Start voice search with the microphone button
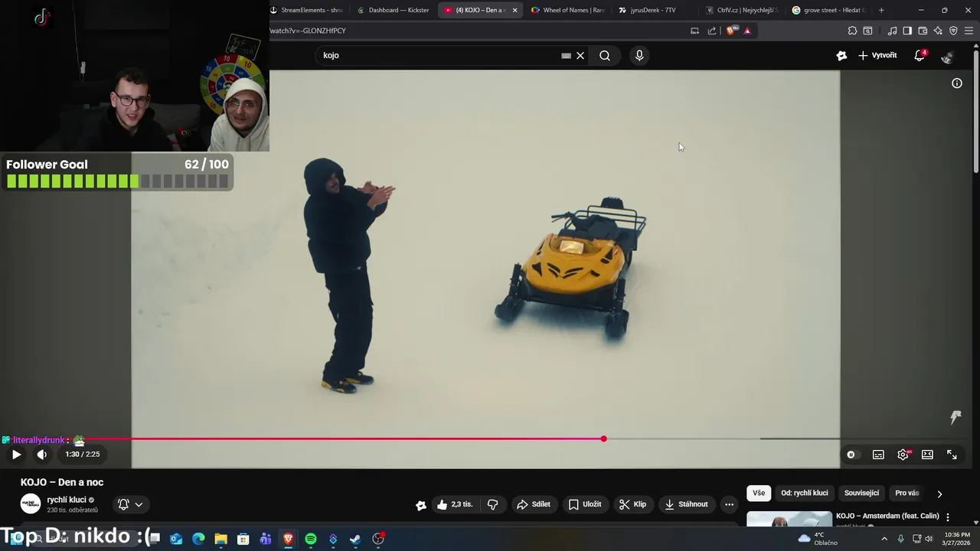The image size is (980, 551). 639,55
